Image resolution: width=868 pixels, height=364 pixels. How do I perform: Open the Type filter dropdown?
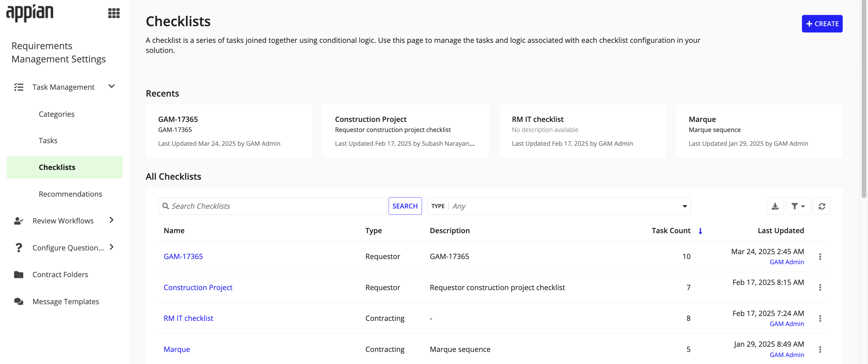click(559, 206)
